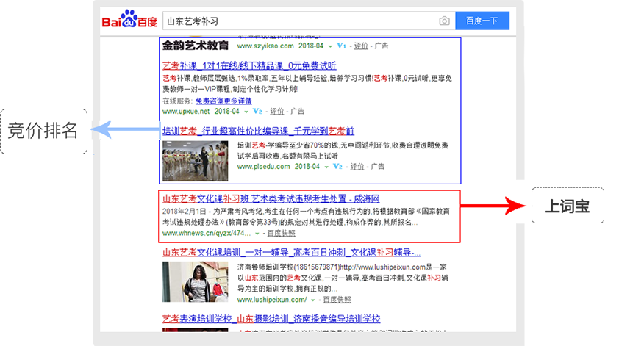Click V2 badge beside www.plsedu.com
The width and height of the screenshot is (644, 346).
click(337, 166)
